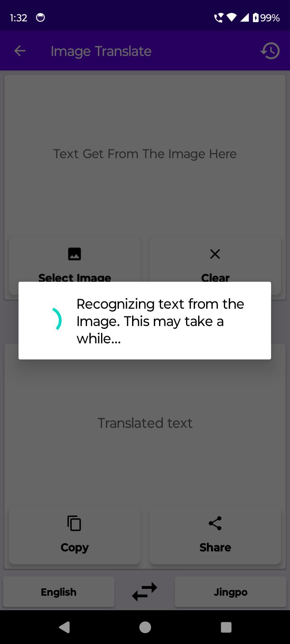The image size is (290, 644).
Task: Tap the Recognizing text dialog message
Action: pos(160,321)
